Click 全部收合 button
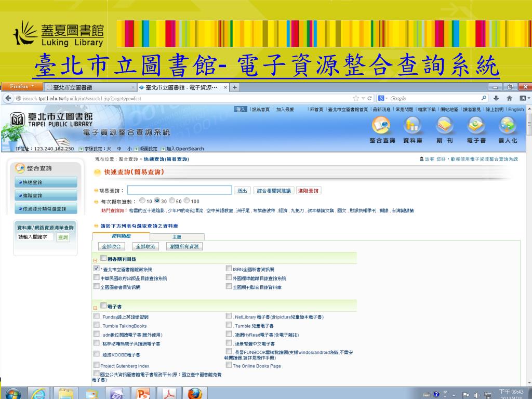This screenshot has width=532, height=399. 111,246
